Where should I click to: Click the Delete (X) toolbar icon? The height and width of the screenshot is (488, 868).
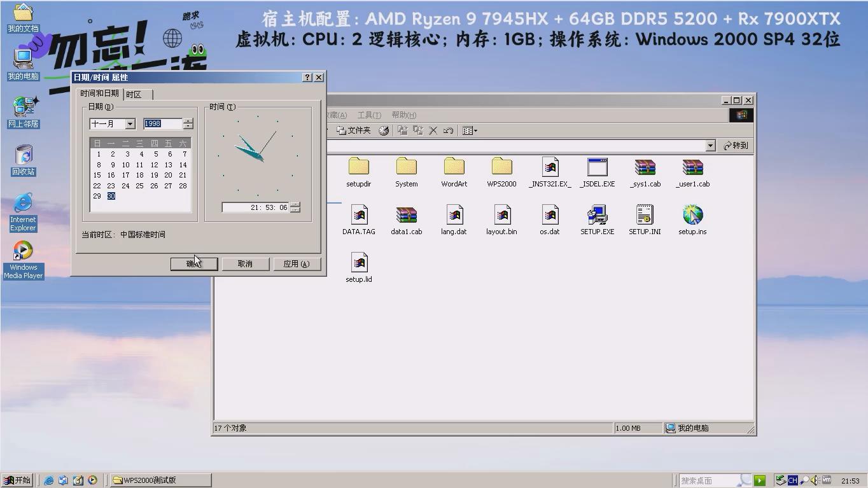[x=433, y=130]
